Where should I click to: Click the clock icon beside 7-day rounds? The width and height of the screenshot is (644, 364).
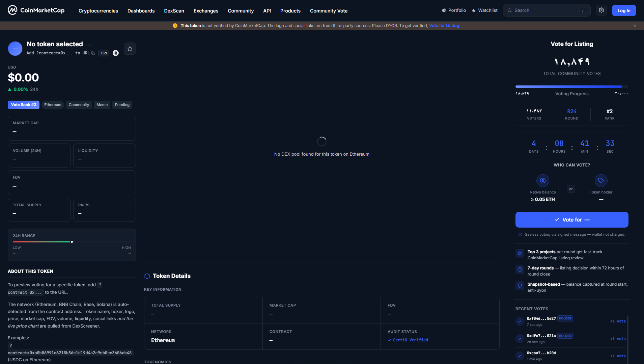pyautogui.click(x=520, y=269)
